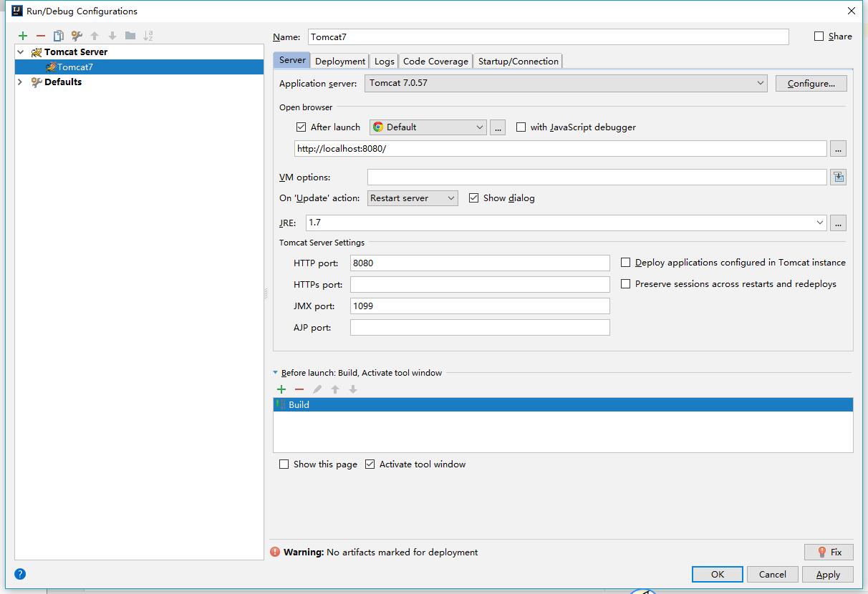The height and width of the screenshot is (594, 868).
Task: Click JMX port field 1099
Action: tap(480, 306)
